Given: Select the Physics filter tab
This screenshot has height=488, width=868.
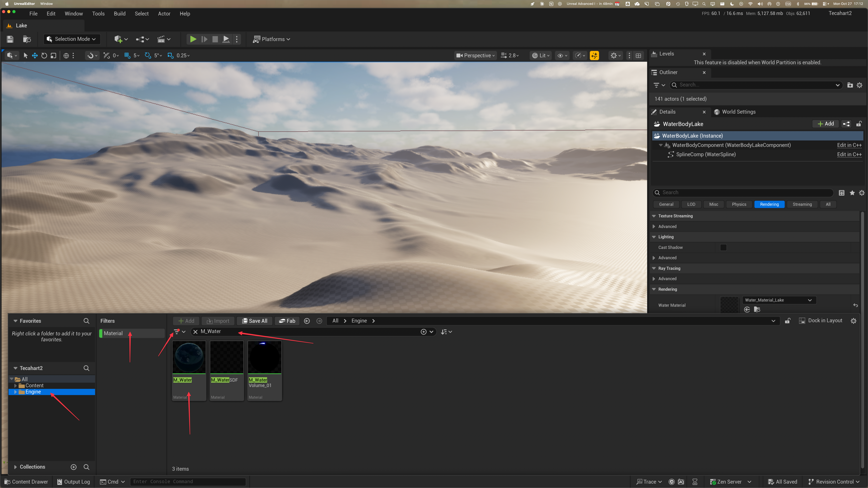Looking at the screenshot, I should point(739,204).
